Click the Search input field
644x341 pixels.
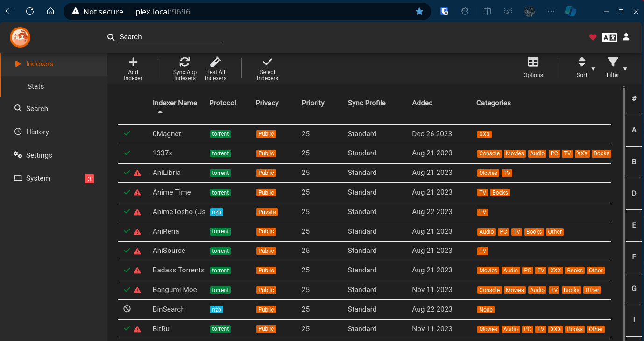click(x=170, y=37)
